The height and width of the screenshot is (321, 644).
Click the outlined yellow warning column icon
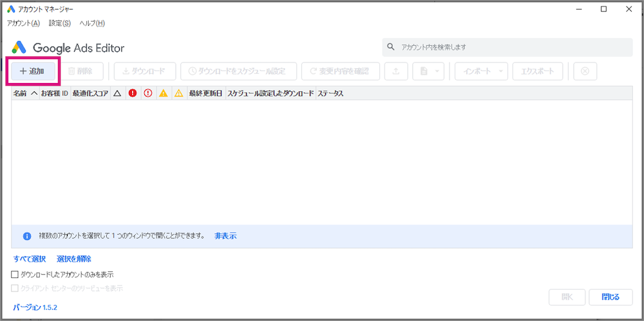[178, 93]
